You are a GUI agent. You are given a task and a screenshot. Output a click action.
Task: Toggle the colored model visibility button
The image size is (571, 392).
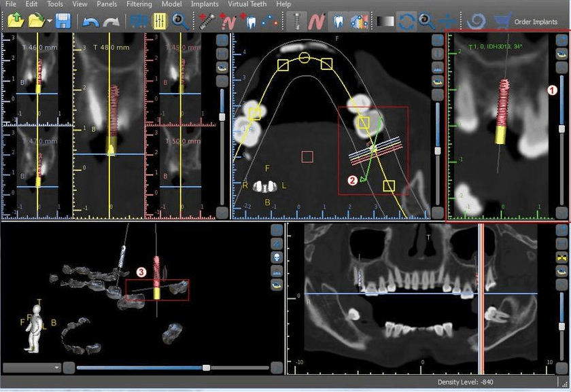point(359,21)
